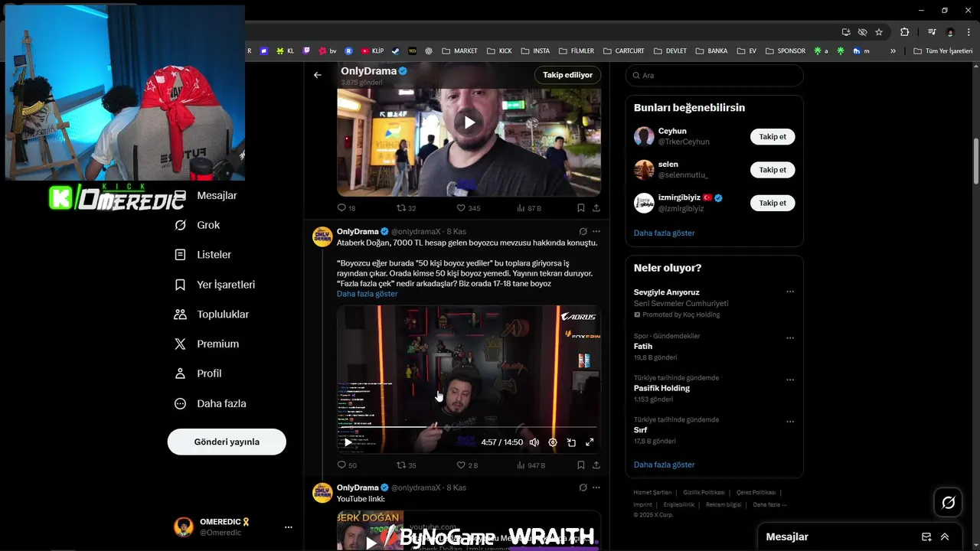Show hidden bookmarks with the double chevron
Screen dimensions: 980x551
(893, 51)
